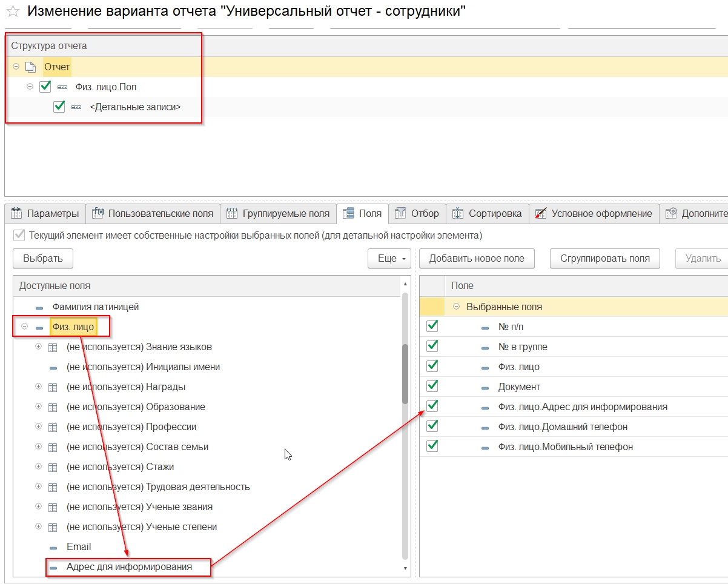Click field icon beside selected Документ
The height and width of the screenshot is (584, 728).
tap(485, 388)
